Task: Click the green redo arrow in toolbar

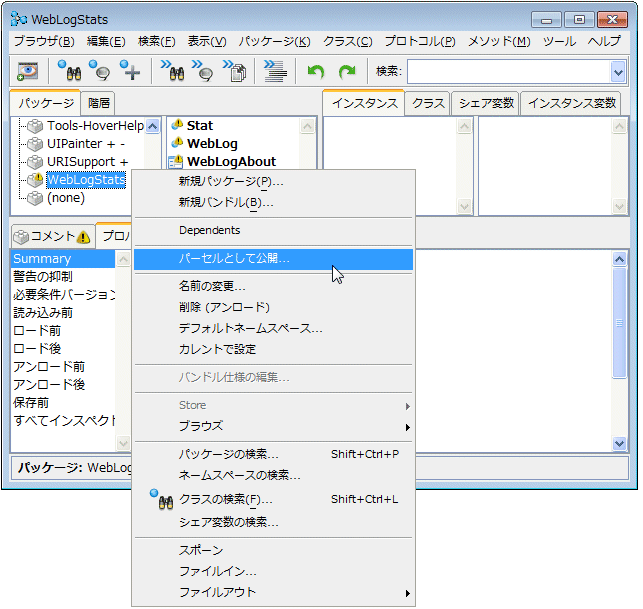Action: point(347,72)
